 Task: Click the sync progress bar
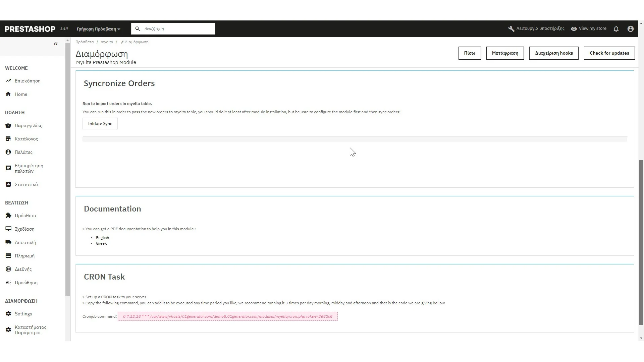point(355,139)
